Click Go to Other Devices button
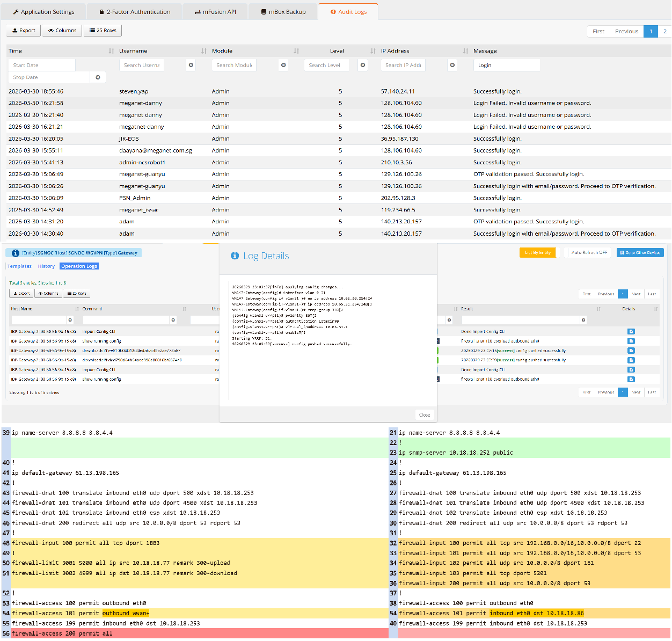This screenshot has width=672, height=641. pos(640,253)
